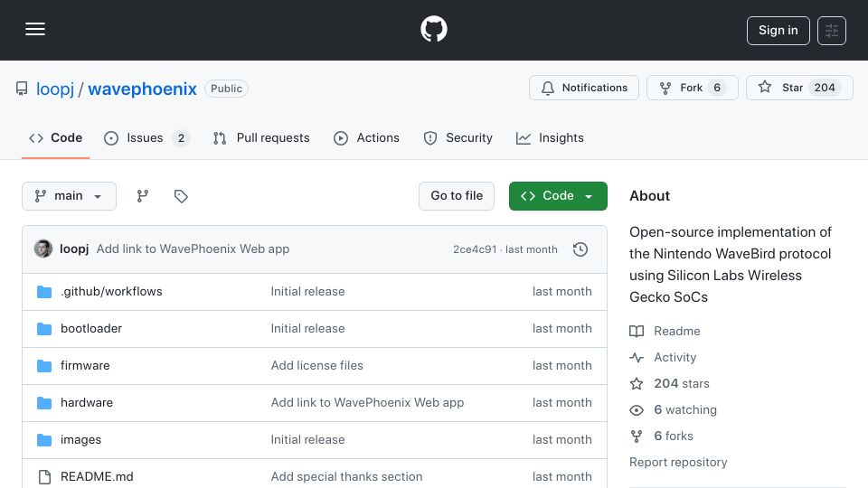Open the Actions tab

(x=366, y=137)
